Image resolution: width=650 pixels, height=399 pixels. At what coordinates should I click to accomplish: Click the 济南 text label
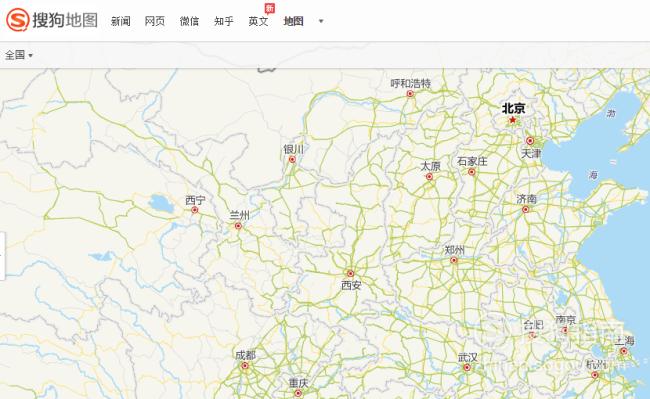(x=526, y=199)
